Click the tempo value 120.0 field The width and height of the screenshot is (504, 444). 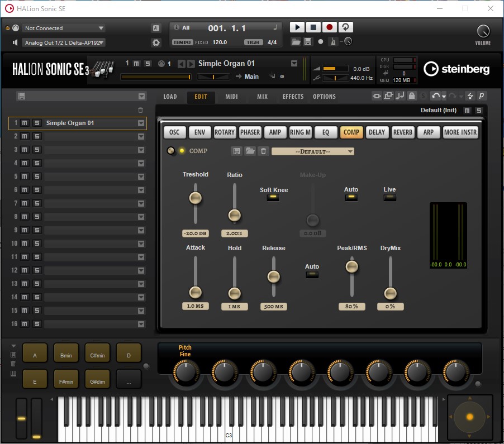[220, 42]
